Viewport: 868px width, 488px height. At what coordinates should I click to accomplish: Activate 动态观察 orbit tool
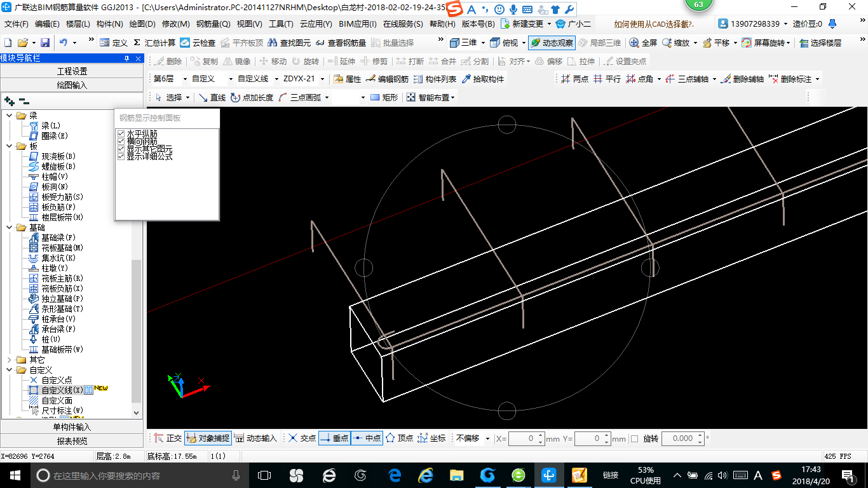pyautogui.click(x=552, y=43)
